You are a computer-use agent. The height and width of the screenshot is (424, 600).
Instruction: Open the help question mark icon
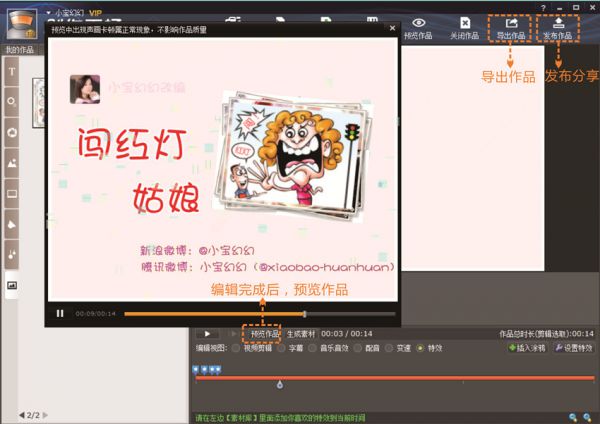[x=543, y=8]
